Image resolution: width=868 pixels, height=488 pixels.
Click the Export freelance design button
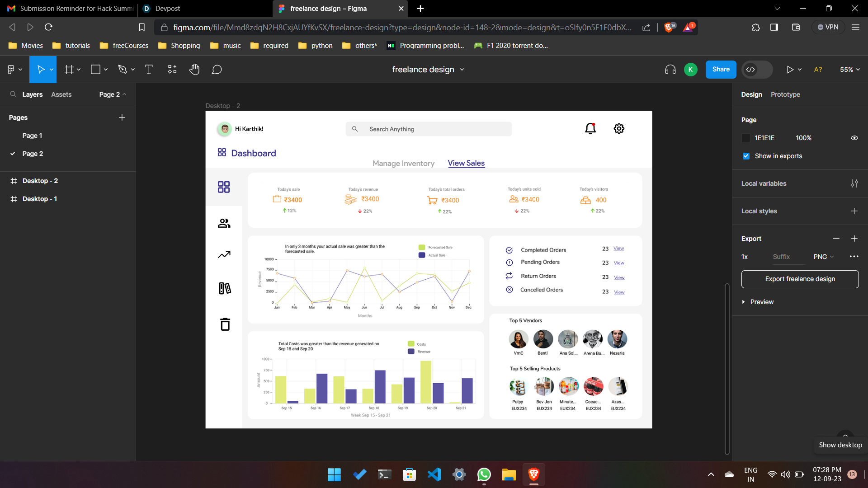pyautogui.click(x=800, y=279)
